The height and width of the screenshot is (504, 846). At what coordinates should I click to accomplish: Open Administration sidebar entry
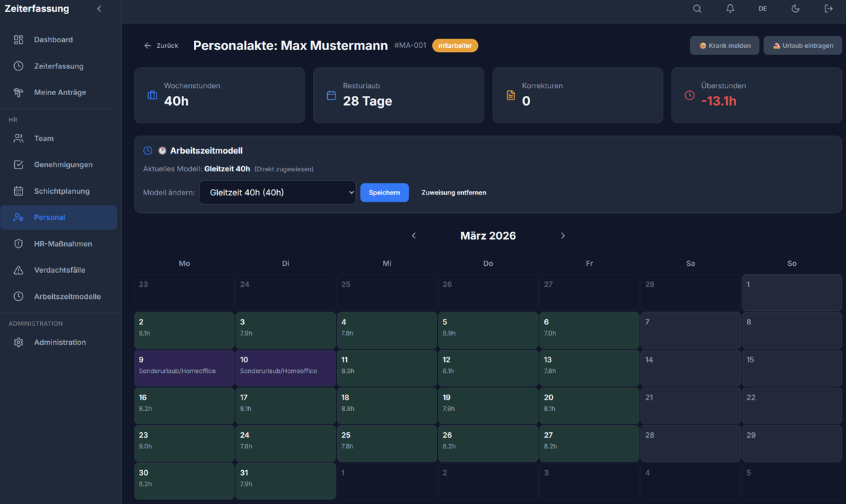59,343
